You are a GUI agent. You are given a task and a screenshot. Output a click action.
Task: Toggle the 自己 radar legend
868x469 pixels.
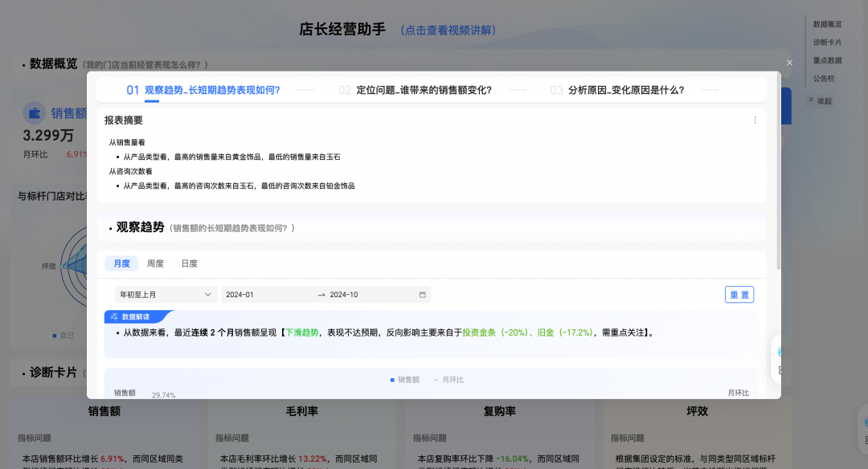(x=63, y=336)
